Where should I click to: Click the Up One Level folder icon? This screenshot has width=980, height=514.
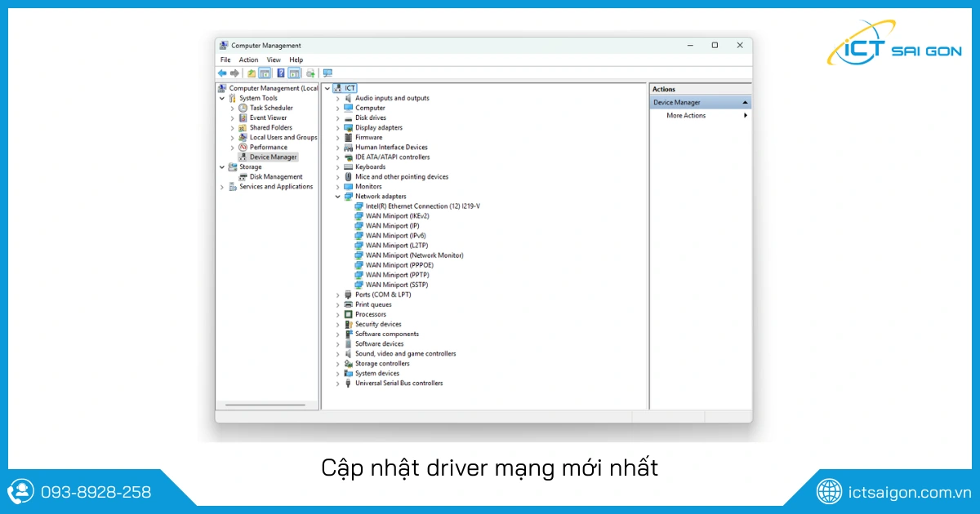pyautogui.click(x=252, y=73)
